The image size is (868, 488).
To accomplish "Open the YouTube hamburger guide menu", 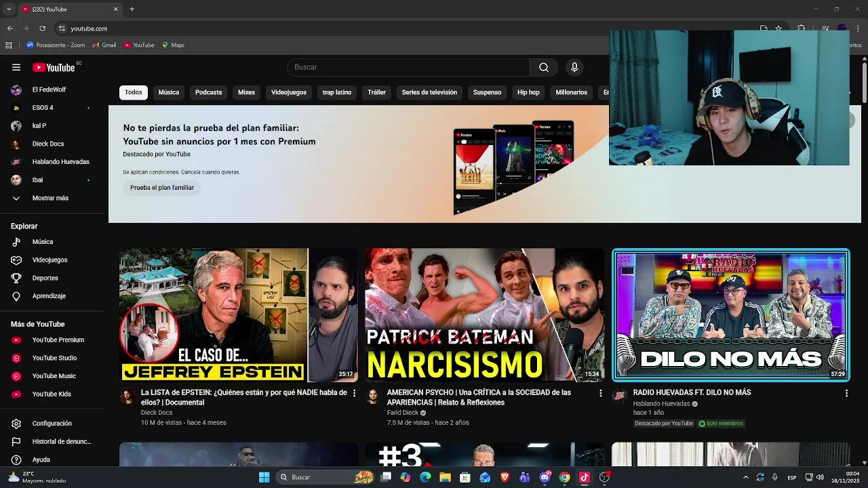I will pyautogui.click(x=16, y=67).
